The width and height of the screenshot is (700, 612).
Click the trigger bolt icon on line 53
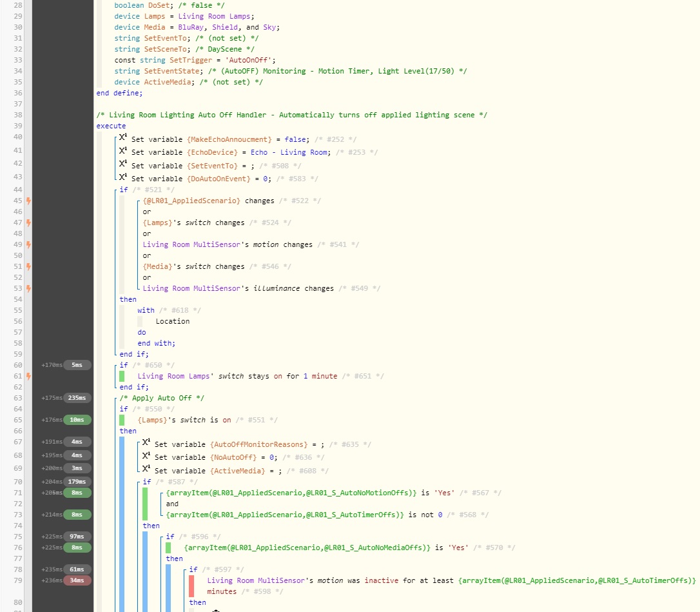point(28,288)
